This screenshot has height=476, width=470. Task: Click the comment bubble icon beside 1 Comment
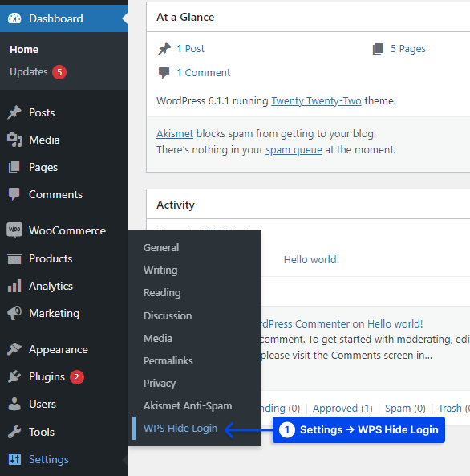164,73
